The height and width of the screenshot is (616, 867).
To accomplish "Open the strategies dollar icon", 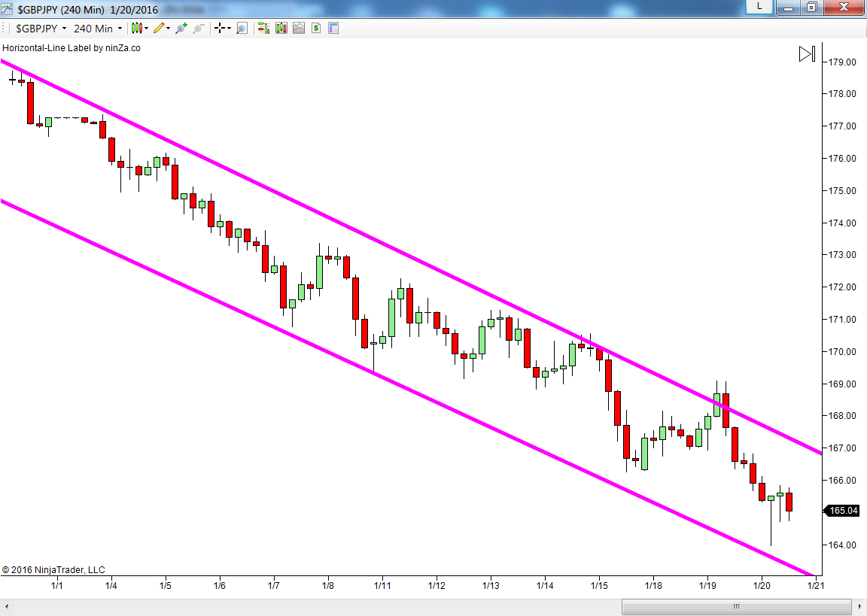I will point(316,28).
